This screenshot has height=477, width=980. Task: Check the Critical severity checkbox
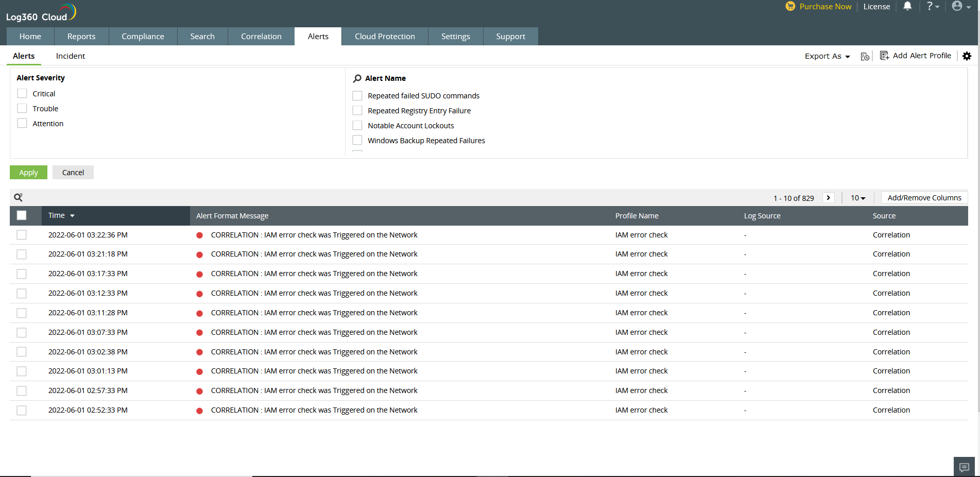[22, 94]
